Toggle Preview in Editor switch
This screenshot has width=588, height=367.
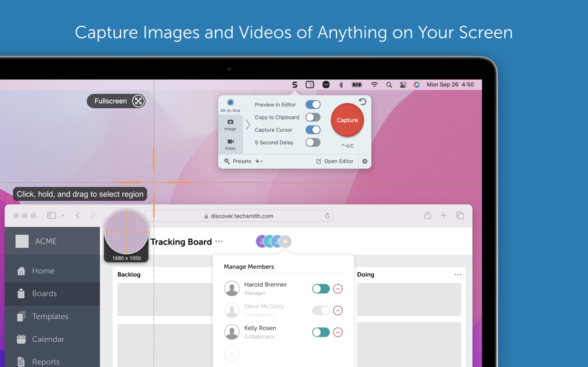click(313, 104)
